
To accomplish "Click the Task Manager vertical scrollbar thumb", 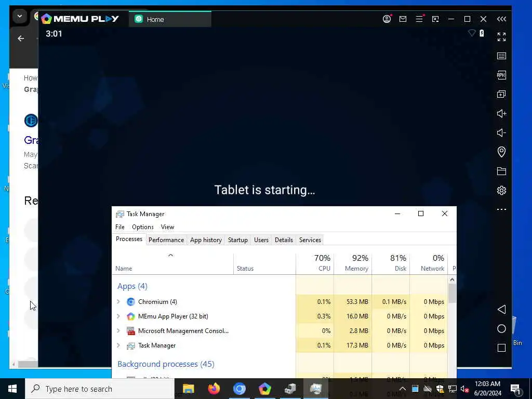I will coord(452,294).
